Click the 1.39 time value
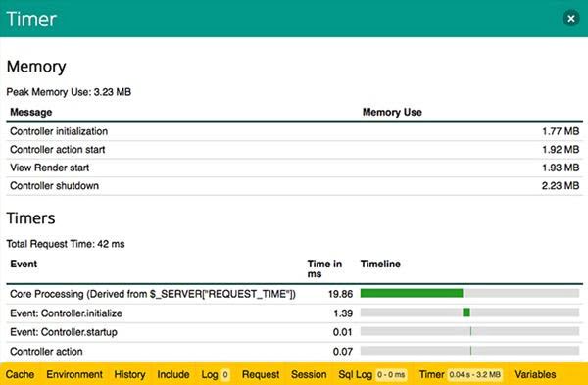Viewport: 588px width, 385px height. 343,313
